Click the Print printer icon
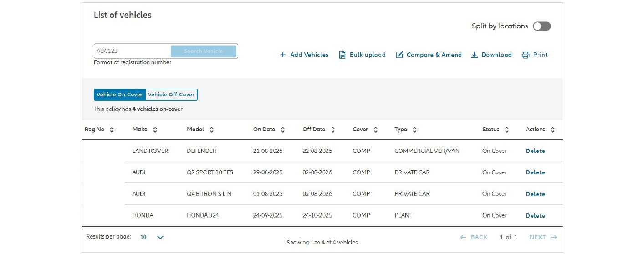This screenshot has height=260, width=644. [x=526, y=55]
